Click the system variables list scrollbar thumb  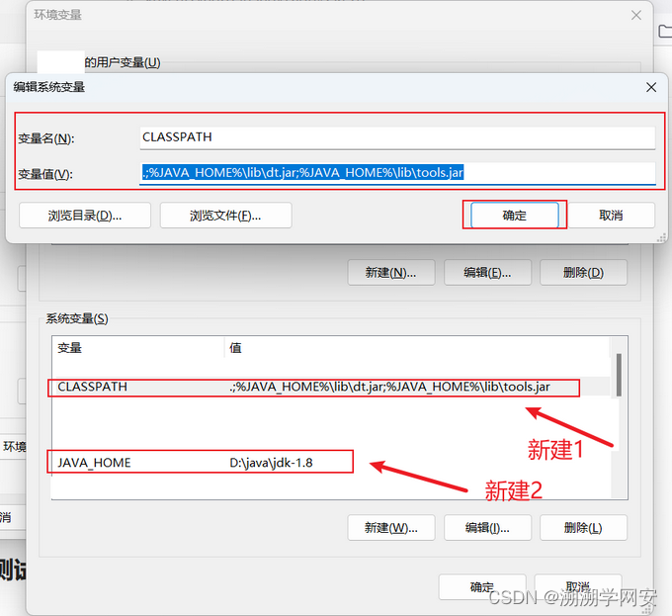(x=619, y=375)
